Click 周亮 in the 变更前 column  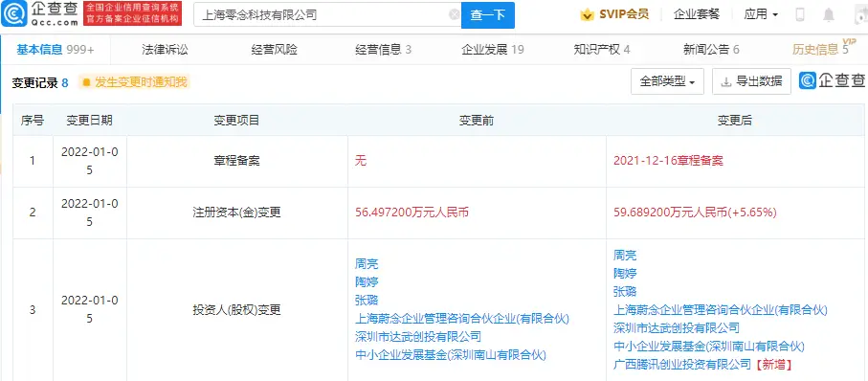coord(367,264)
